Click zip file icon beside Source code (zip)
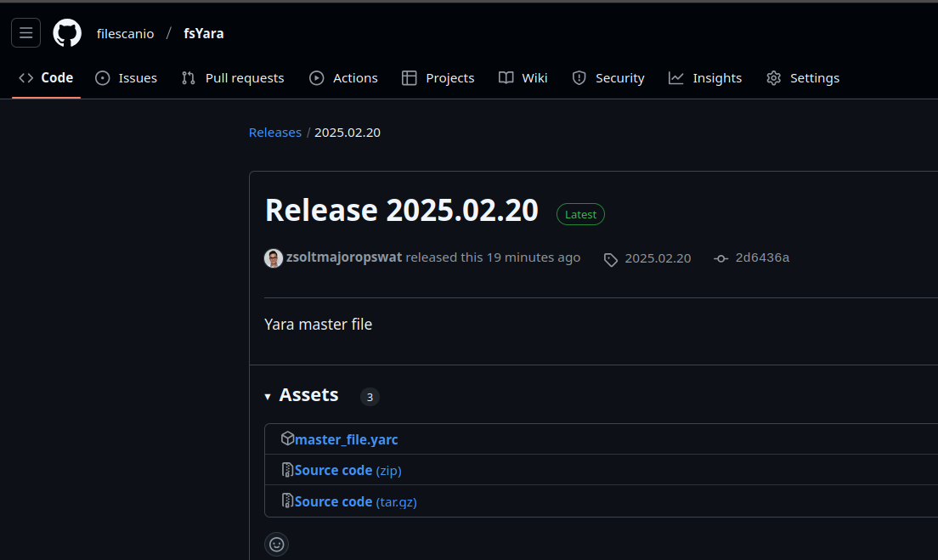This screenshot has width=938, height=560. [287, 470]
